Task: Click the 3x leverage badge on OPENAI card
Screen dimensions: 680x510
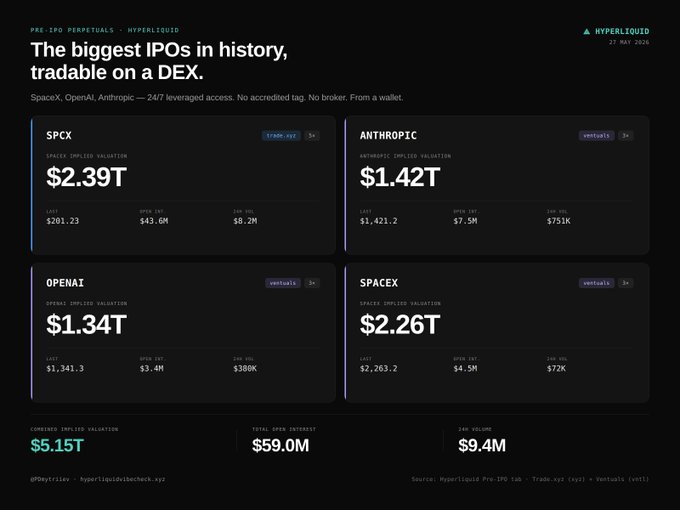Action: [x=312, y=283]
